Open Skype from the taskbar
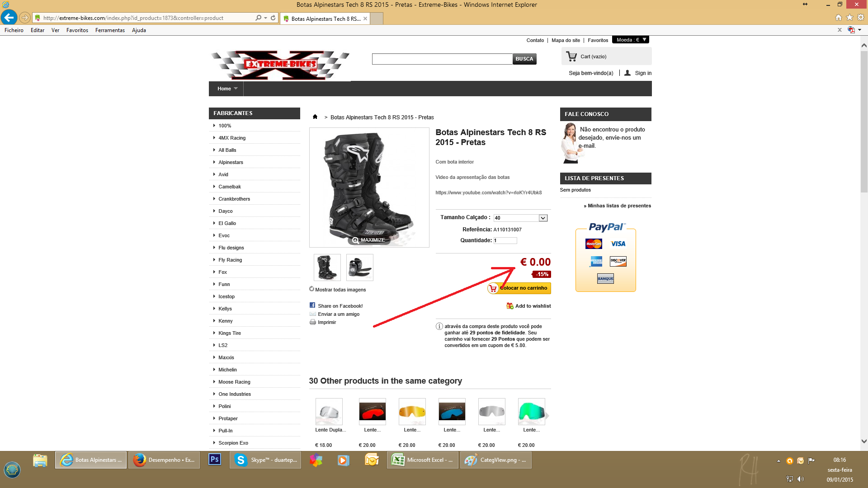868x488 pixels. [x=265, y=460]
